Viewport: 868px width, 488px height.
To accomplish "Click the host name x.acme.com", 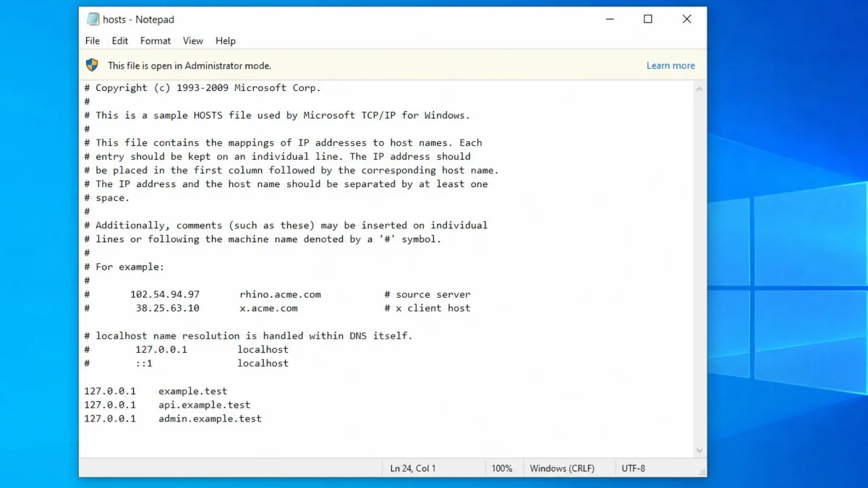I will coord(269,309).
